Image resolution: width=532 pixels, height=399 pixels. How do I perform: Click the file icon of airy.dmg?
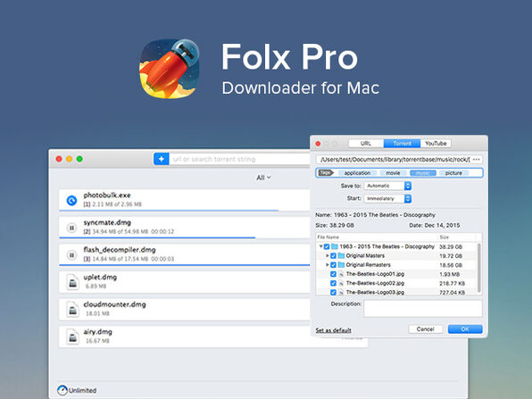(x=72, y=337)
